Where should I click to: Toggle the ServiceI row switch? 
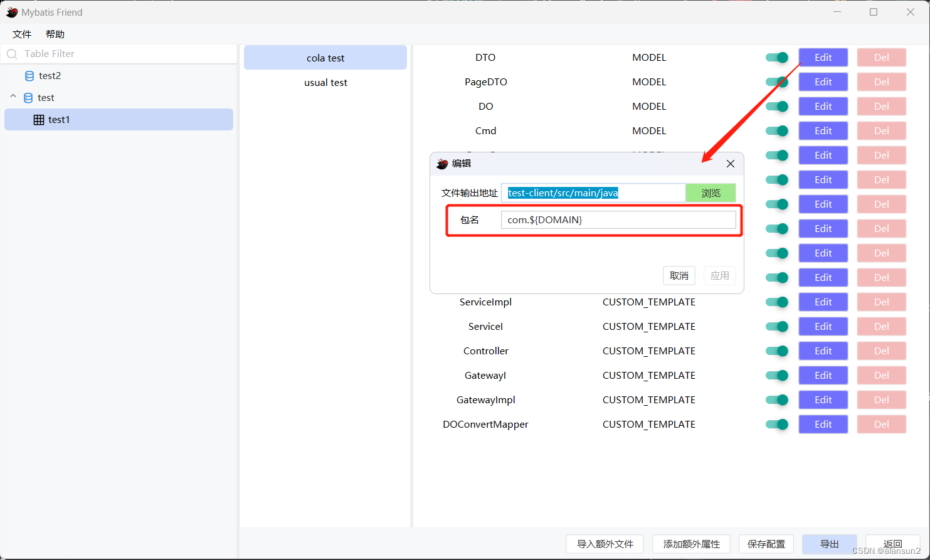(777, 327)
